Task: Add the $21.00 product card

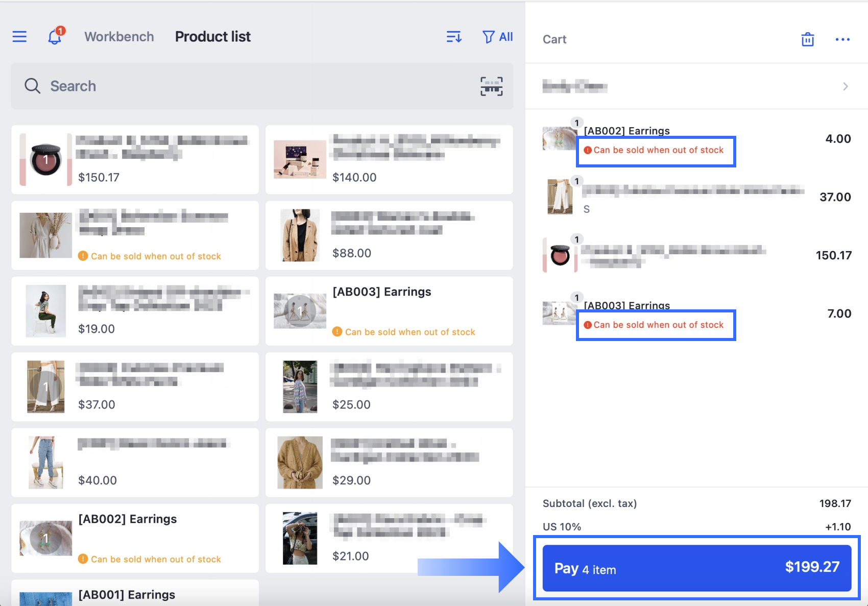Action: click(389, 538)
